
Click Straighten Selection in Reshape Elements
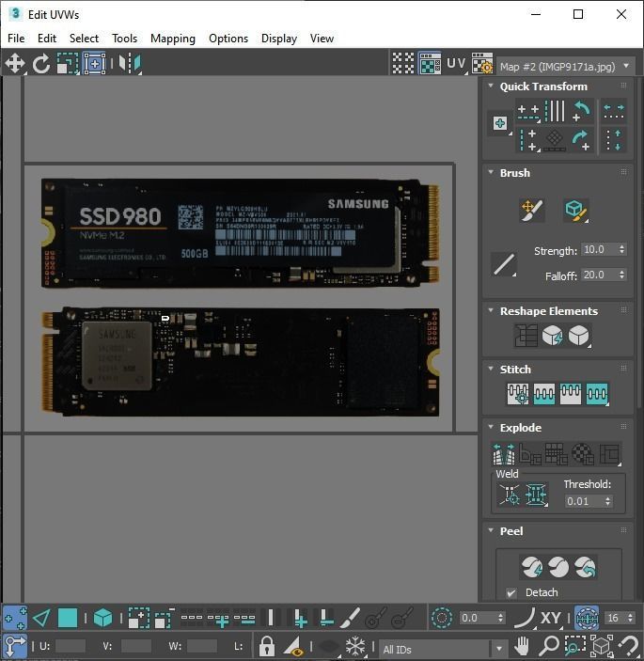point(526,336)
